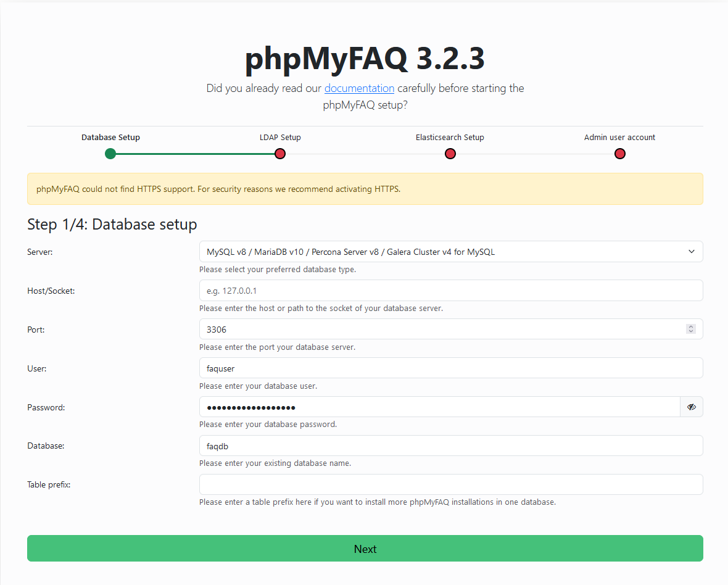Select the Database field with faqdb

451,446
